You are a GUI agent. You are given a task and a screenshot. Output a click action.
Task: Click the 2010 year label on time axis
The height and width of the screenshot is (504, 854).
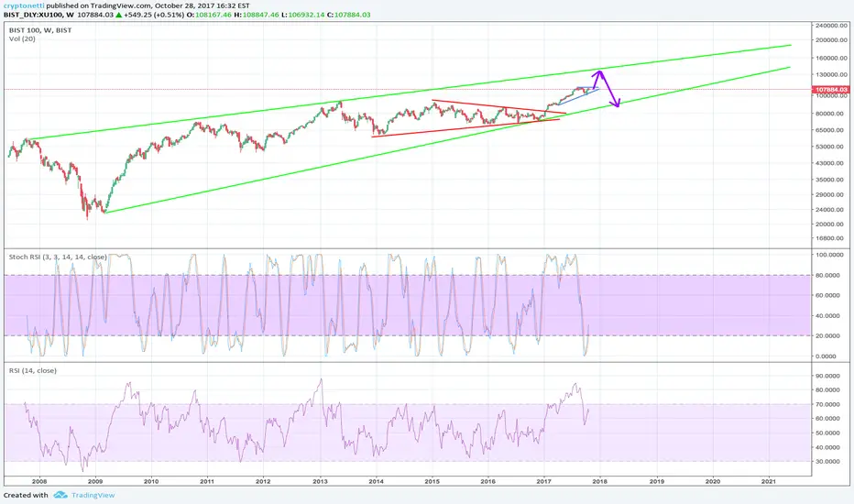pos(151,481)
